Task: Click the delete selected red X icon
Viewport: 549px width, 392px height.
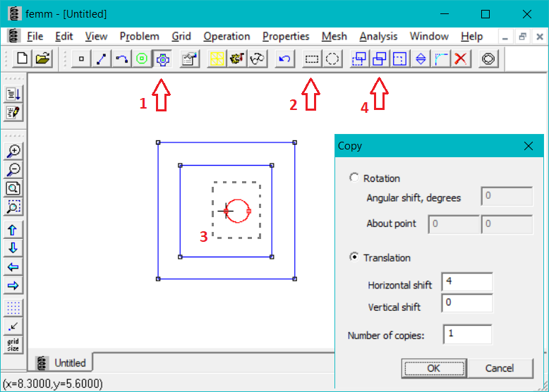Action: coord(461,59)
